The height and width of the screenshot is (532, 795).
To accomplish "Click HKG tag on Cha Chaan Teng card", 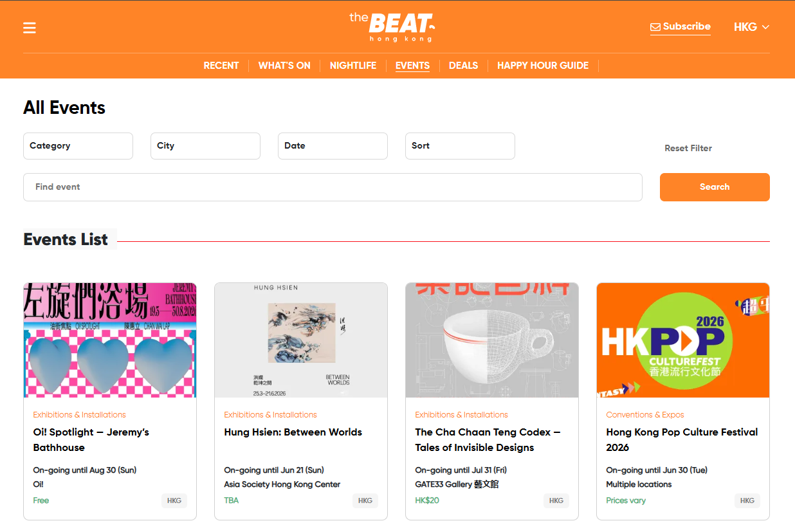I will coord(556,500).
